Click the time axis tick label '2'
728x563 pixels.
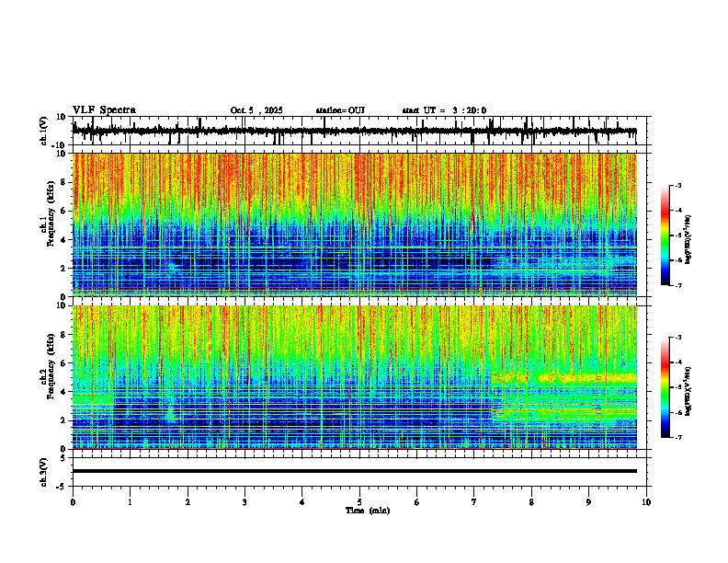tap(188, 502)
